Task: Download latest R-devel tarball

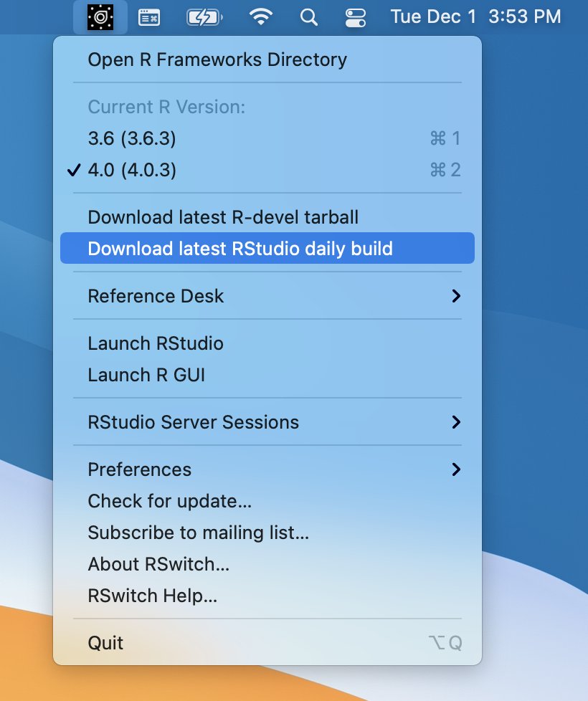Action: 267,217
